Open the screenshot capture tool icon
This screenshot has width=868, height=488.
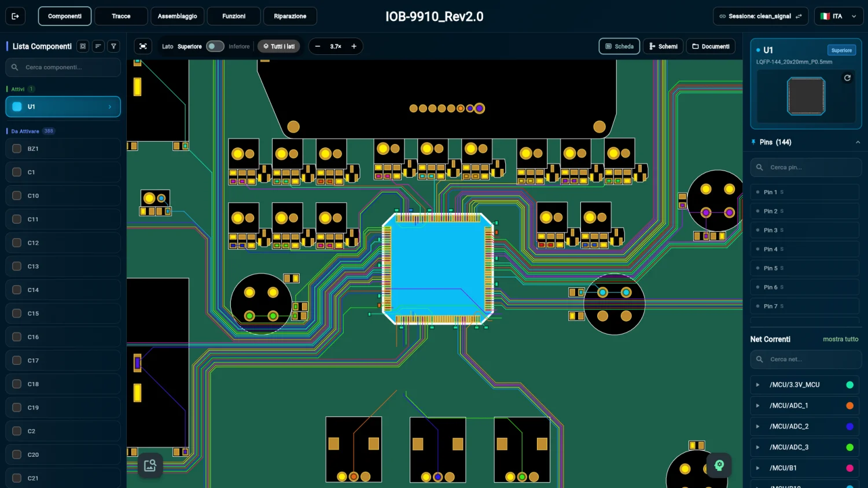(x=150, y=465)
